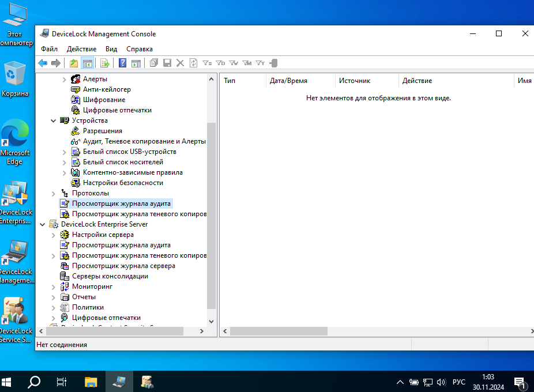Open File Explorer from the taskbar
The width and height of the screenshot is (534, 392).
coord(91,382)
